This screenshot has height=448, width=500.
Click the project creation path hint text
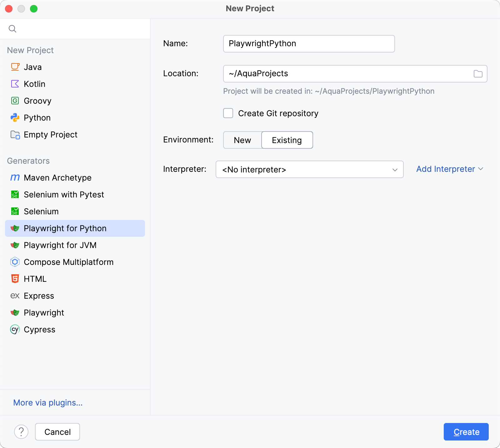[329, 91]
